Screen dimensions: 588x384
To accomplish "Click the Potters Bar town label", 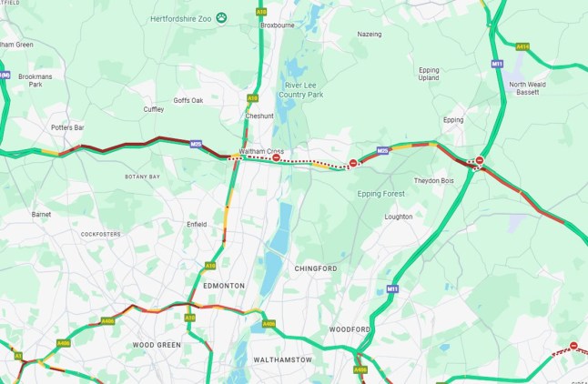I will [67, 127].
